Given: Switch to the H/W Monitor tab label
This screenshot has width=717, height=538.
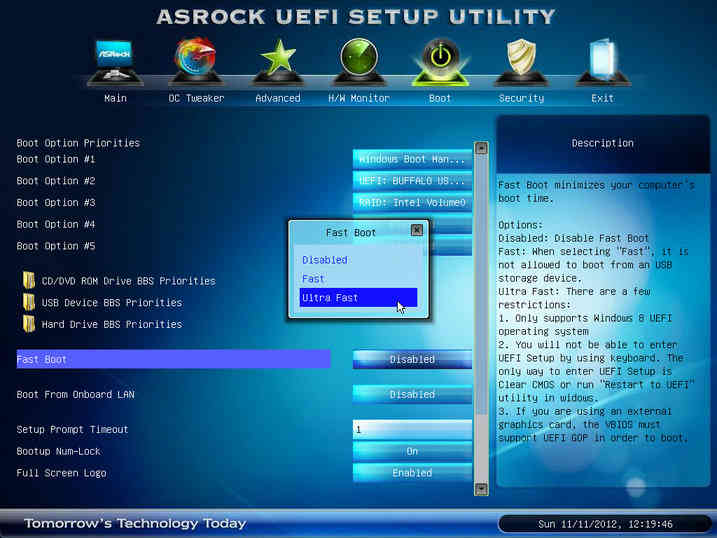Looking at the screenshot, I should (x=359, y=98).
